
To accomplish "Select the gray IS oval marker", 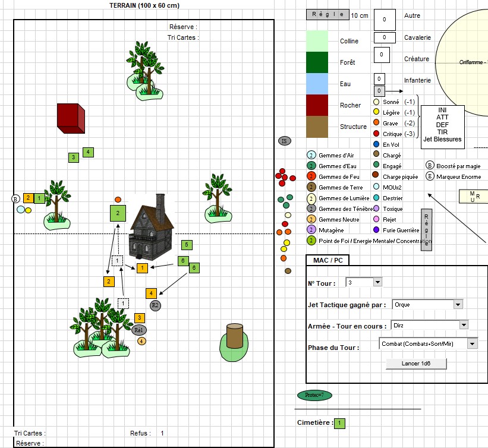I will point(285,141).
